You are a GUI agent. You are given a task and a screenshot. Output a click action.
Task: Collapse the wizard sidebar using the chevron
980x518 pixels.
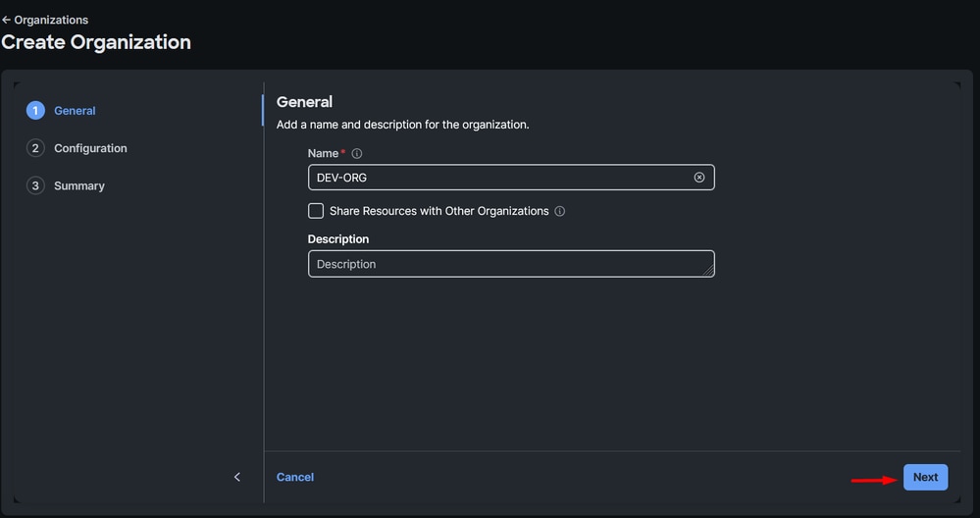point(236,477)
